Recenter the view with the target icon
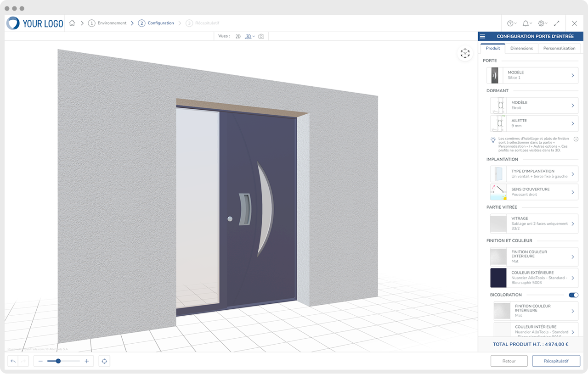Viewport: 588px width, 374px height. coord(104,361)
